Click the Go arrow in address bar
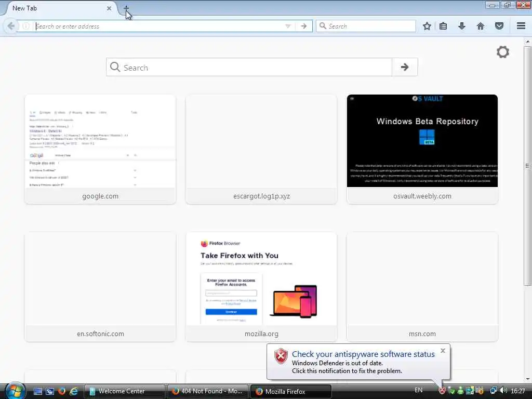The height and width of the screenshot is (399, 532). pyautogui.click(x=303, y=26)
